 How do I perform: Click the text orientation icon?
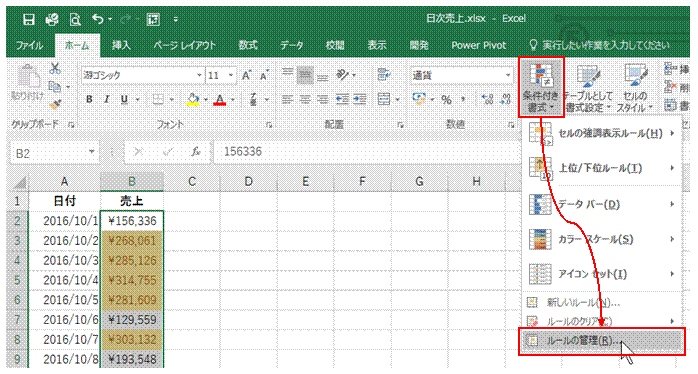[x=343, y=75]
